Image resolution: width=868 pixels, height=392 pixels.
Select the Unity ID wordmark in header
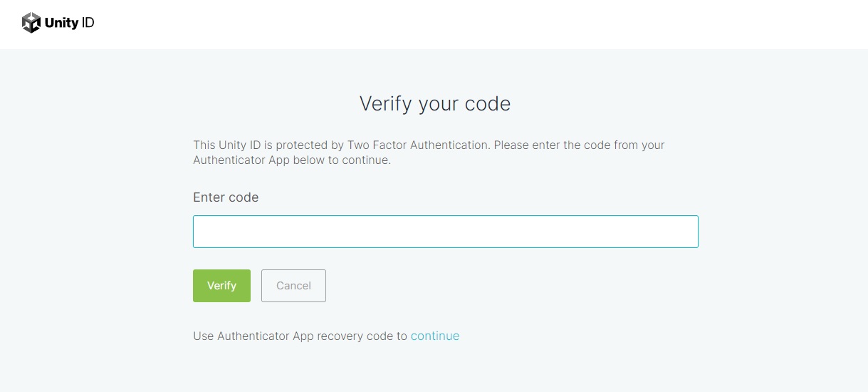[x=69, y=23]
